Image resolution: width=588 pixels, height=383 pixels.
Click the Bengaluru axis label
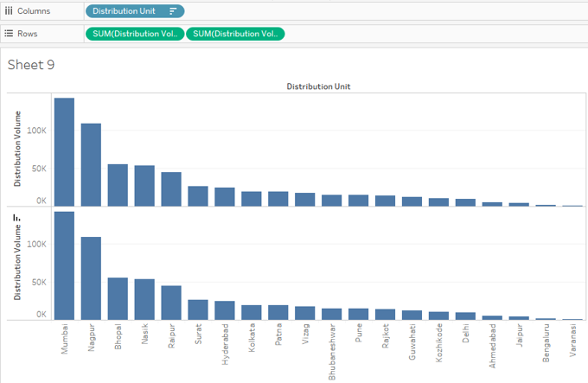[x=546, y=343]
